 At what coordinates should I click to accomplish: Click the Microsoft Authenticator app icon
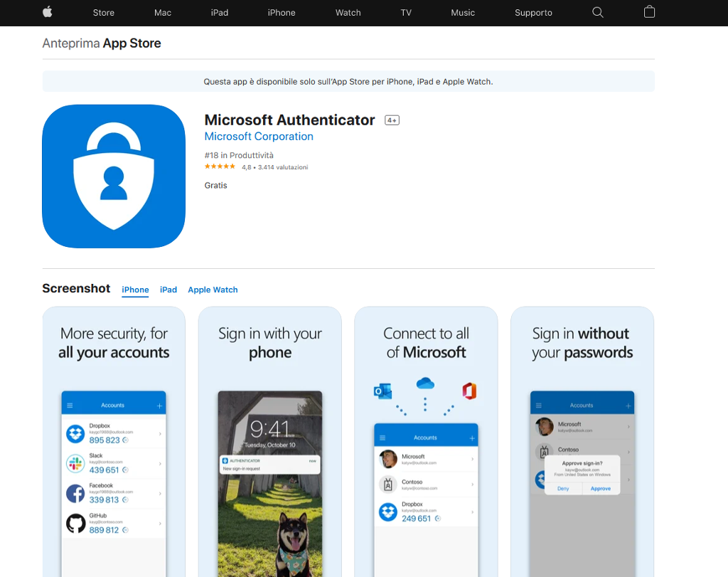point(114,176)
